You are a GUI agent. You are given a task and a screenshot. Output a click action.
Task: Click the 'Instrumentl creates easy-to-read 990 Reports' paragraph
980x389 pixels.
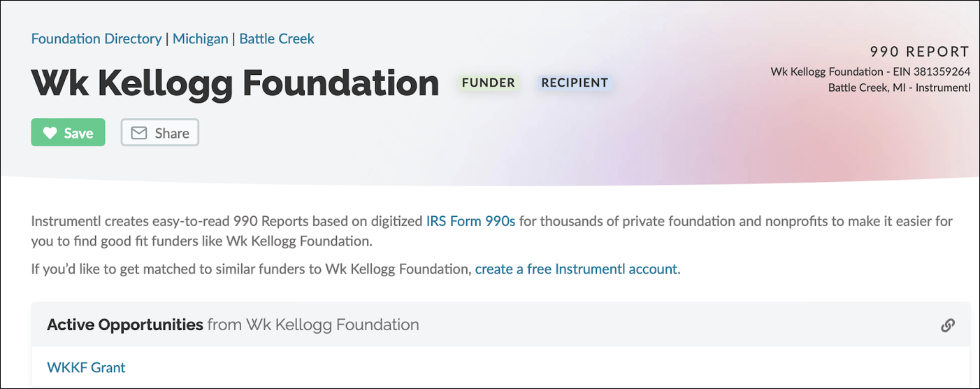pos(228,221)
